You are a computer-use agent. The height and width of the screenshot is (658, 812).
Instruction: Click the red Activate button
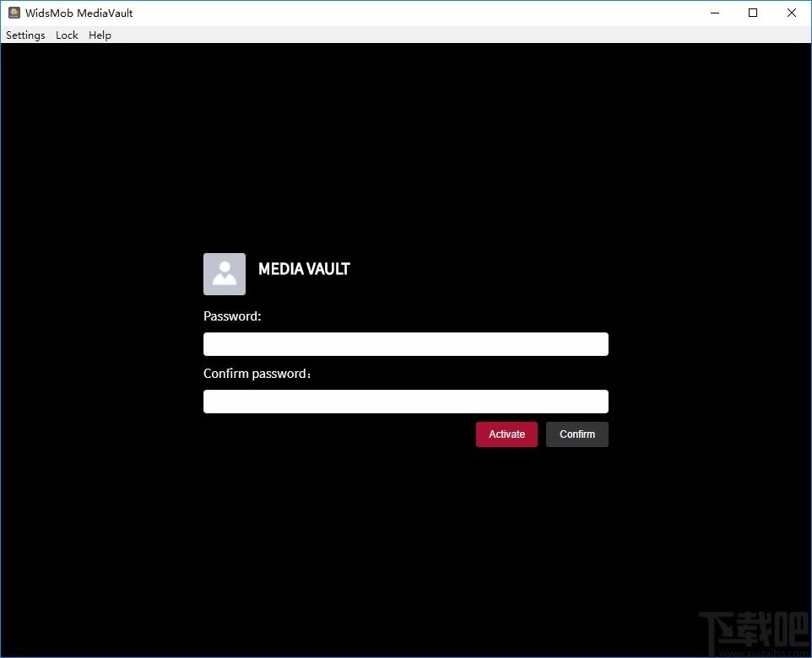(506, 434)
